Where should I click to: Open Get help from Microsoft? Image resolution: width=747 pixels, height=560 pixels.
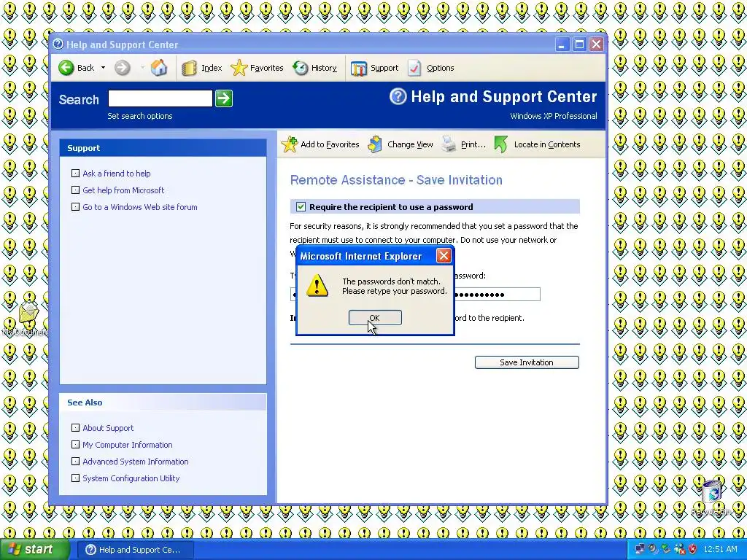[123, 190]
